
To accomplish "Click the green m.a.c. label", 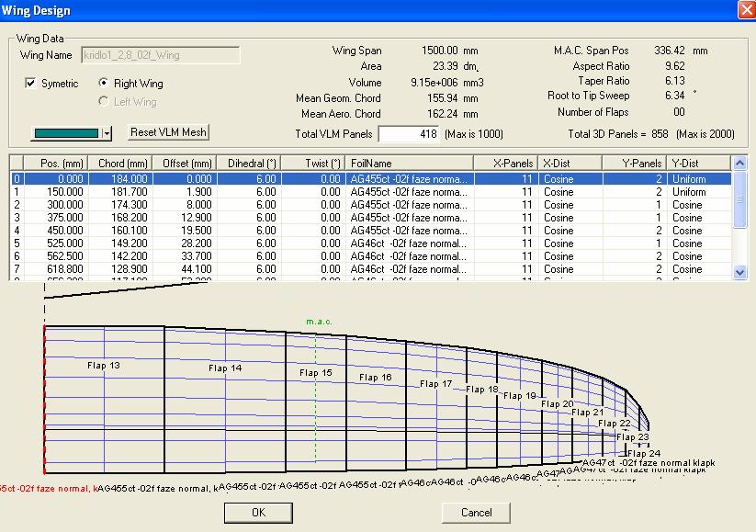I will [x=319, y=322].
